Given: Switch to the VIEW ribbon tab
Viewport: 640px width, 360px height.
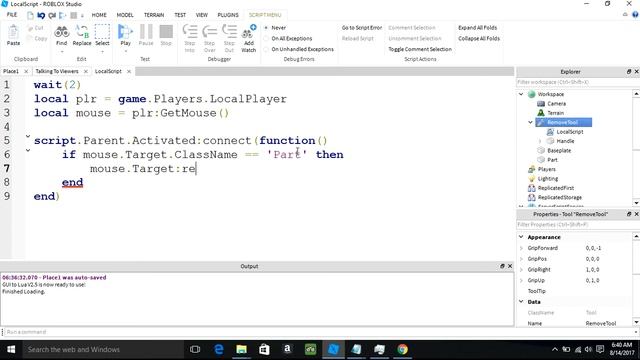Looking at the screenshot, I should tap(202, 15).
